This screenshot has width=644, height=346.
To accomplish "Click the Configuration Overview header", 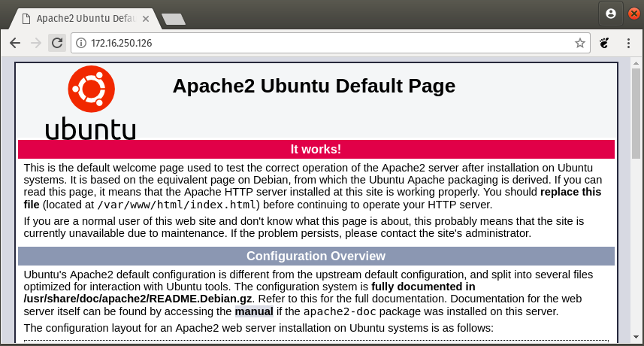I will click(x=316, y=256).
